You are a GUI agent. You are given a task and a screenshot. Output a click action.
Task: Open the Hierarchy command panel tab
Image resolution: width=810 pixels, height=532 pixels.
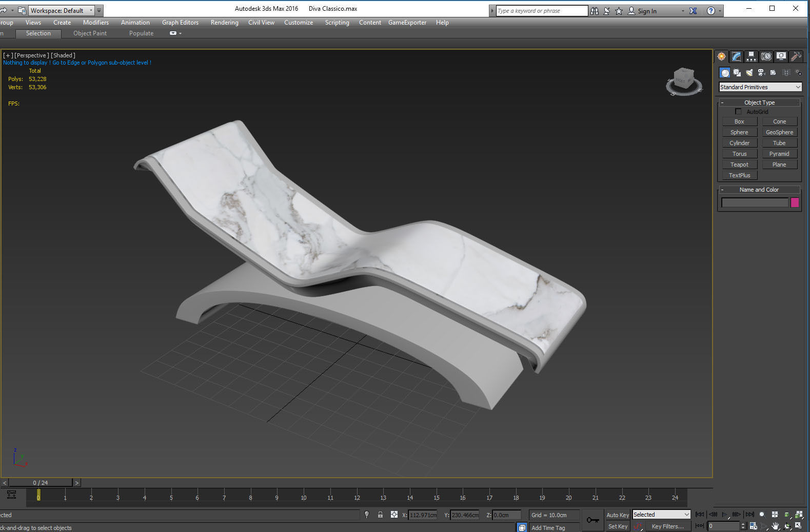click(752, 56)
